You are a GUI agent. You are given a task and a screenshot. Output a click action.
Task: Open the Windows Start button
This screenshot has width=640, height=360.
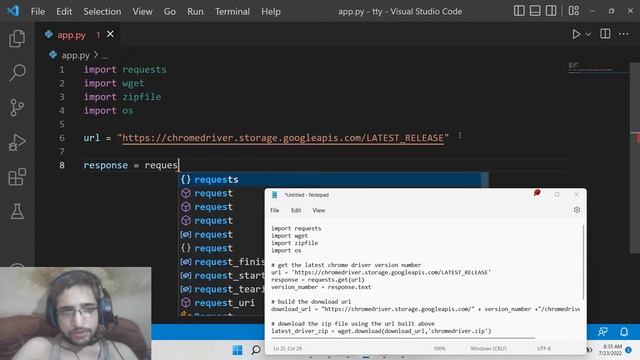(237, 350)
